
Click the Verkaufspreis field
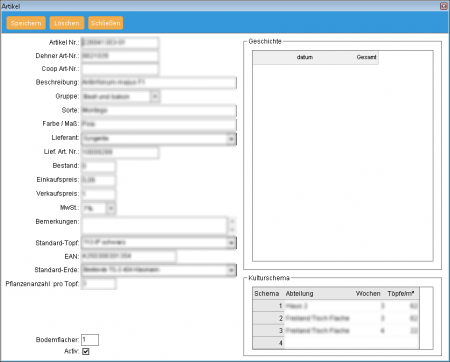(x=98, y=194)
